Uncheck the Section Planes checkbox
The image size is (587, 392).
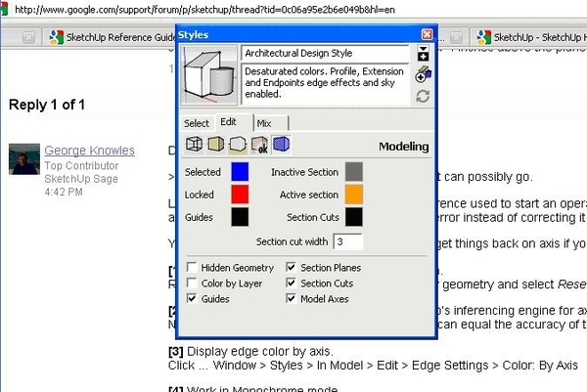pyautogui.click(x=292, y=267)
